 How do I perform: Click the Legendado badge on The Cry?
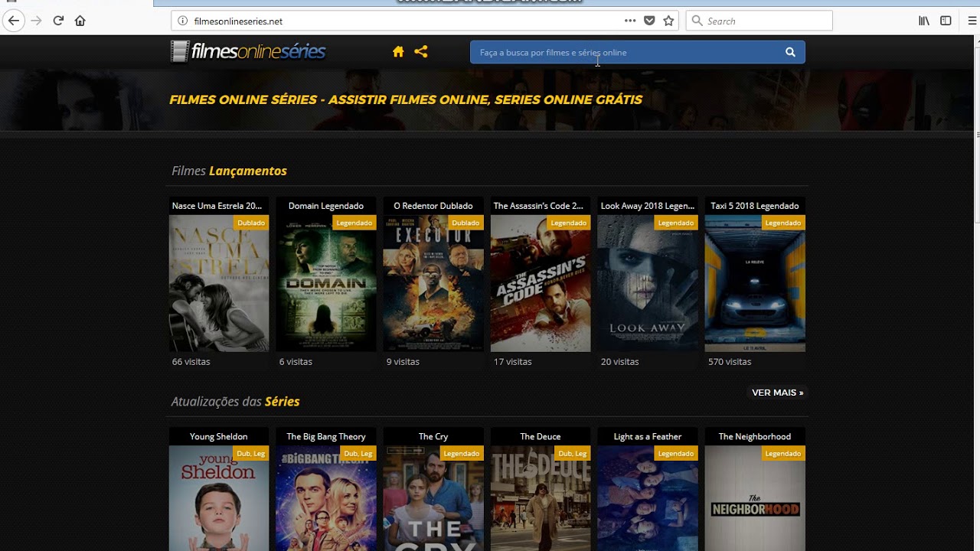coord(461,453)
